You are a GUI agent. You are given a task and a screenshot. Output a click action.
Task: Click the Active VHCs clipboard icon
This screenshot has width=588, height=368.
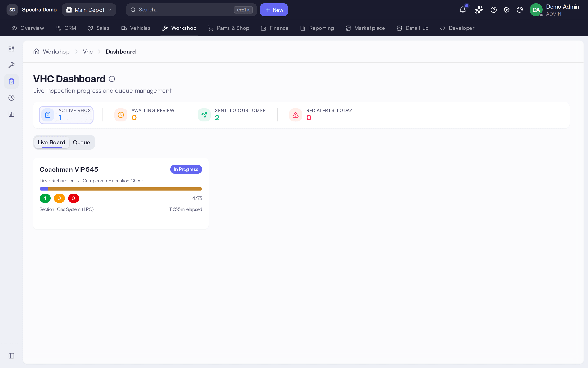point(48,115)
